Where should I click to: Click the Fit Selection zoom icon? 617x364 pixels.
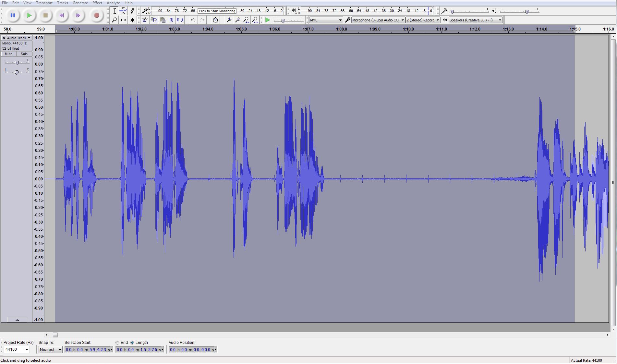[246, 20]
